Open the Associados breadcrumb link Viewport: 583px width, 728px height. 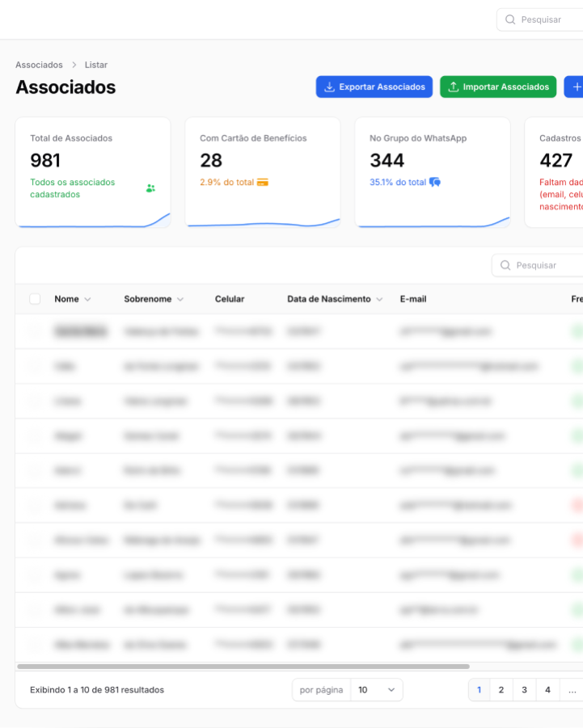tap(39, 65)
